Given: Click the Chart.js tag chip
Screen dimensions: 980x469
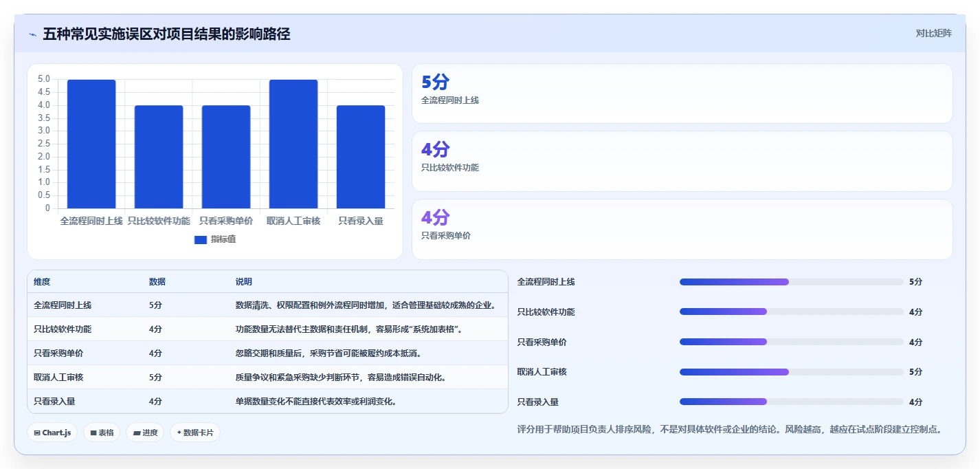Looking at the screenshot, I should pyautogui.click(x=52, y=433).
